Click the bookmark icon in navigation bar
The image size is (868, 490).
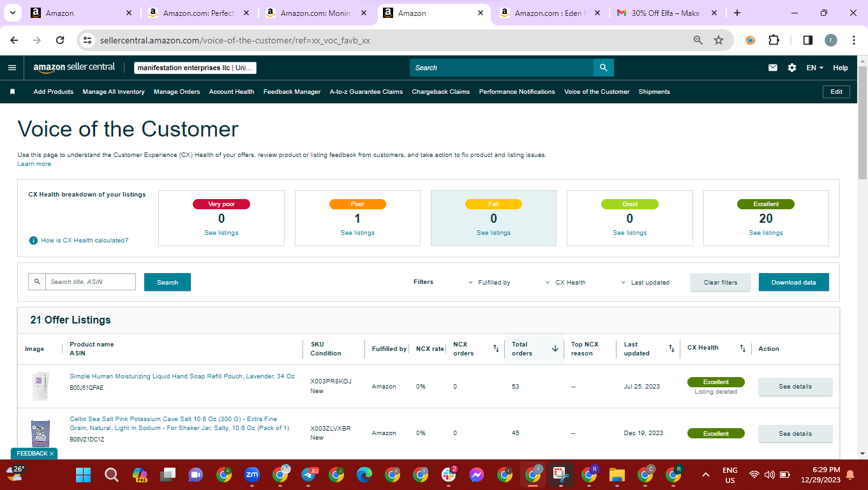[x=12, y=92]
